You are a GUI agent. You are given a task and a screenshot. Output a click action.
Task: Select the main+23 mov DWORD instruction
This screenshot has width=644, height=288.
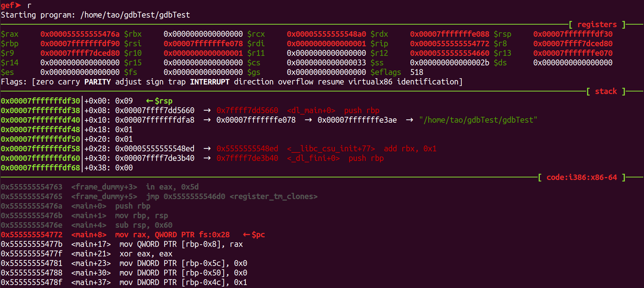coord(183,263)
